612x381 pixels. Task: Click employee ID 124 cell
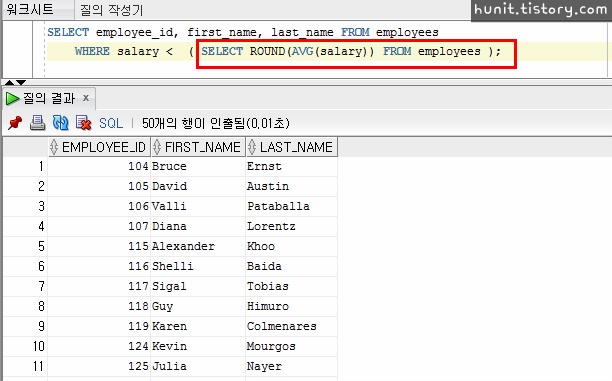click(99, 346)
